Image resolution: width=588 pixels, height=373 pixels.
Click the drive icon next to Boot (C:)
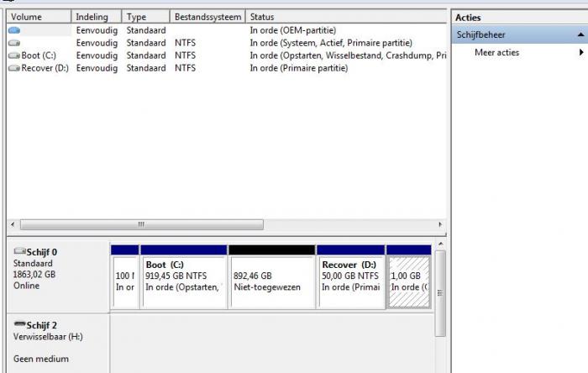(x=14, y=55)
